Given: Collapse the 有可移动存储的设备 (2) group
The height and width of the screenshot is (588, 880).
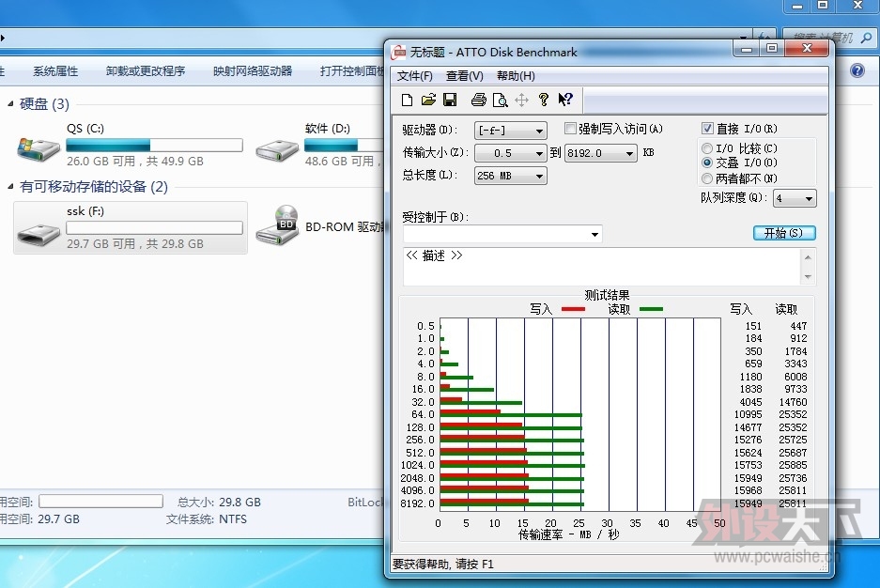Looking at the screenshot, I should click(x=10, y=186).
